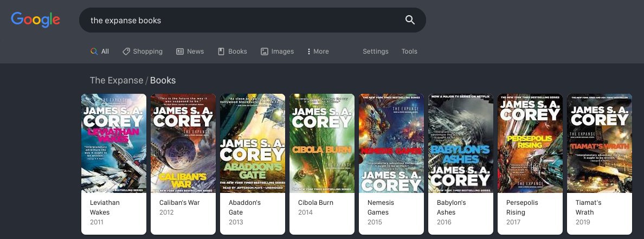Click the 'Leviathan Wakes' title text
Viewport: 644px width, 239px height.
click(x=105, y=208)
